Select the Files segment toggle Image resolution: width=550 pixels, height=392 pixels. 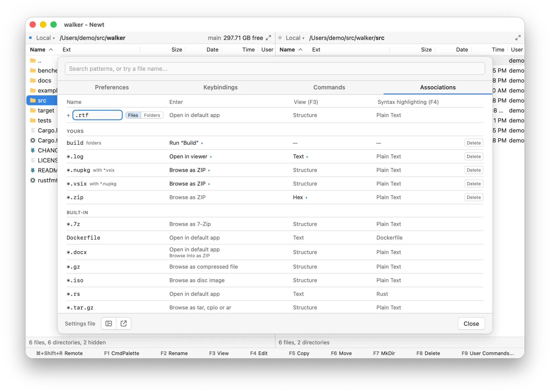(133, 115)
